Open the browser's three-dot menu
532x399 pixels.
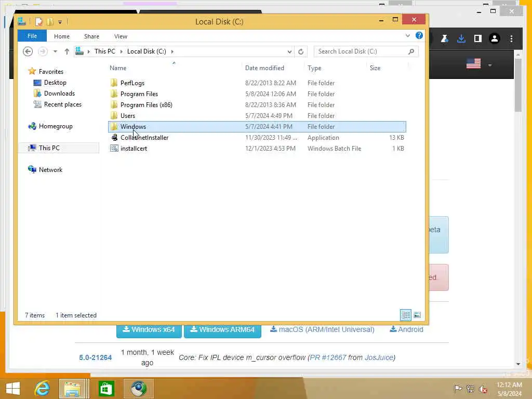[x=511, y=38]
